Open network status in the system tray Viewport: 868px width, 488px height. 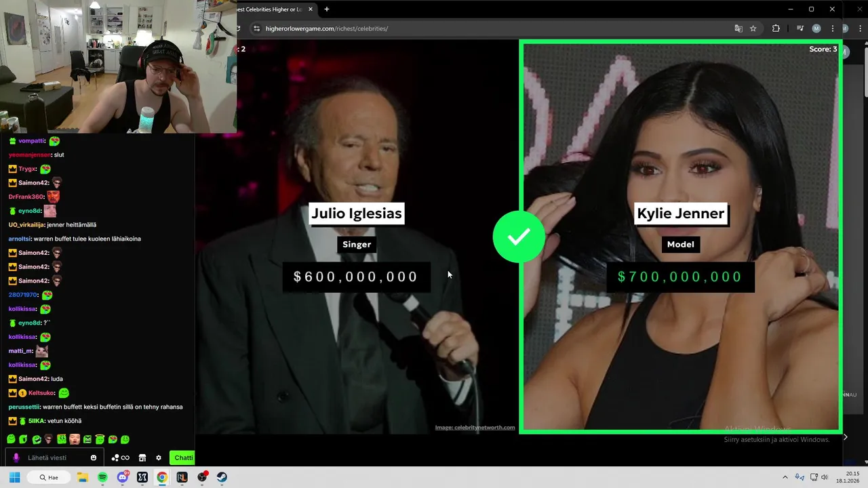[814, 477]
